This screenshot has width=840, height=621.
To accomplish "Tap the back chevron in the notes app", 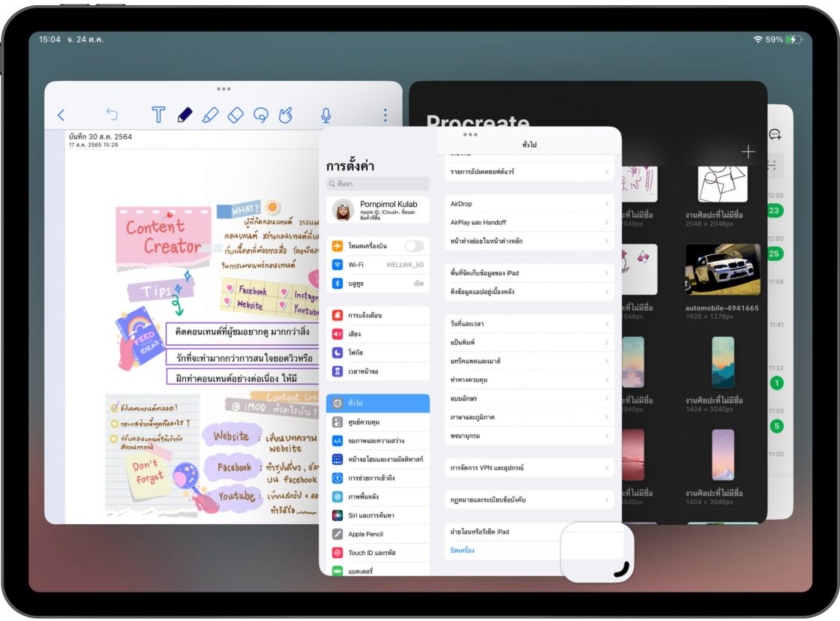I will [x=61, y=115].
